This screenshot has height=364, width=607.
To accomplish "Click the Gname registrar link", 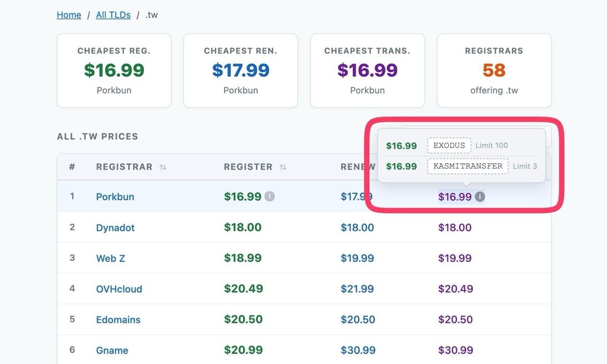I will [112, 351].
